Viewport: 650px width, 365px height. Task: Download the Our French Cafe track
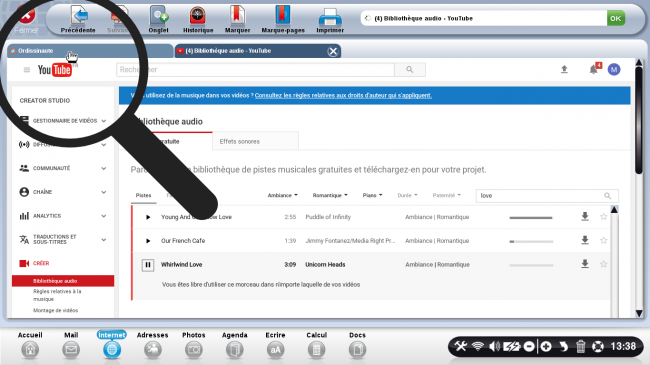point(585,240)
